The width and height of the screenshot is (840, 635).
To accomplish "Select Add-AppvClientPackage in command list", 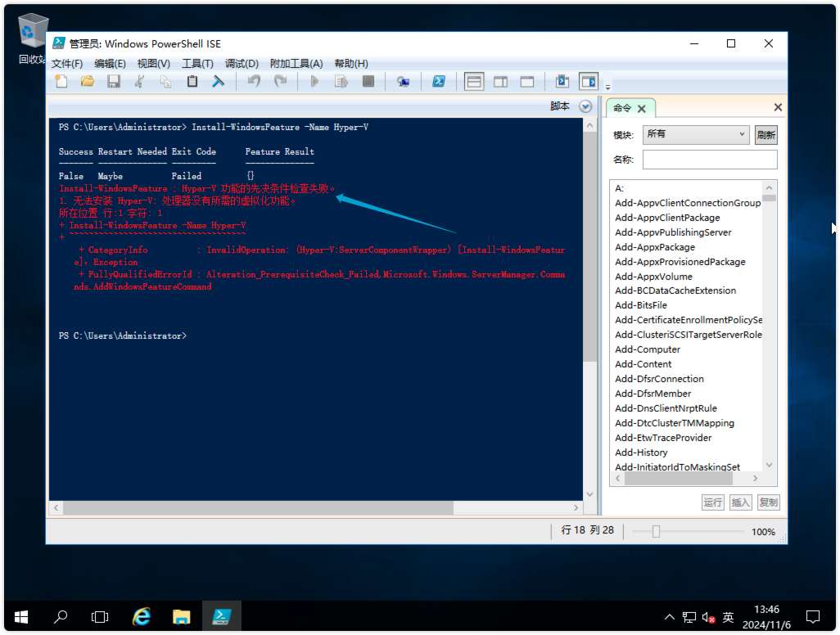I will (x=667, y=218).
